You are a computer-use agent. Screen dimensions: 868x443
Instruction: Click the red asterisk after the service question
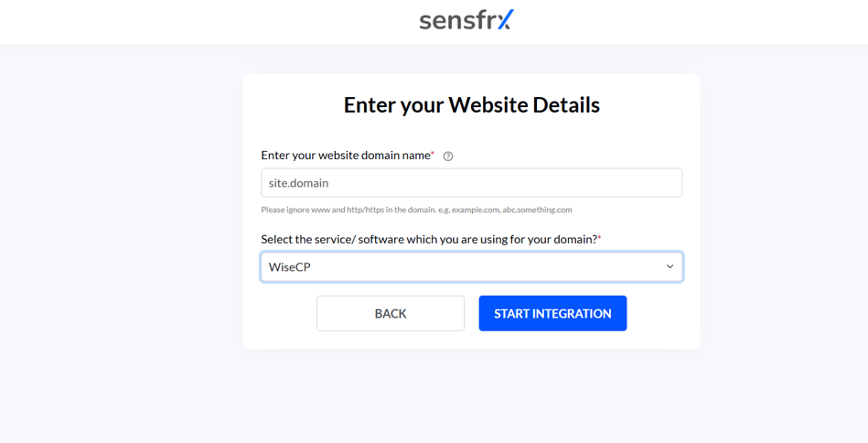coord(599,238)
